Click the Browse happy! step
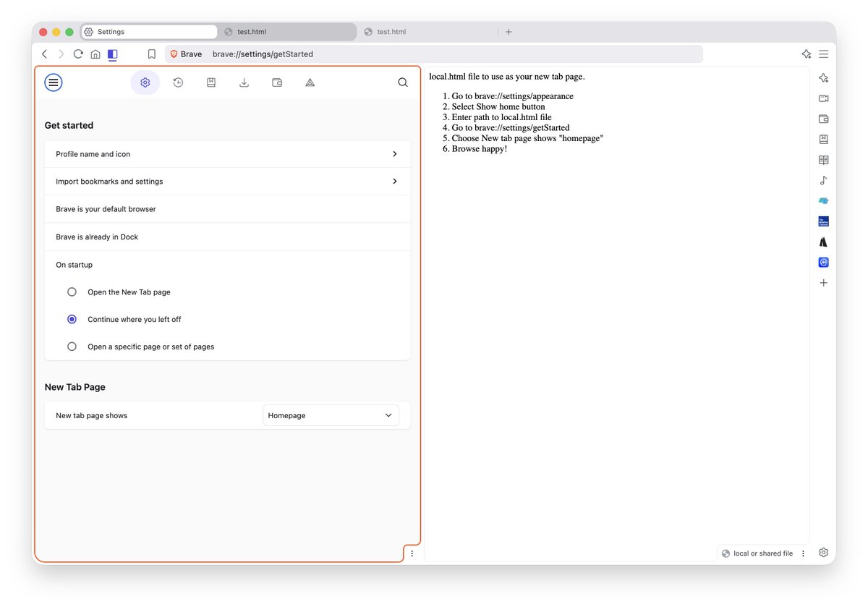The width and height of the screenshot is (868, 607). (480, 149)
